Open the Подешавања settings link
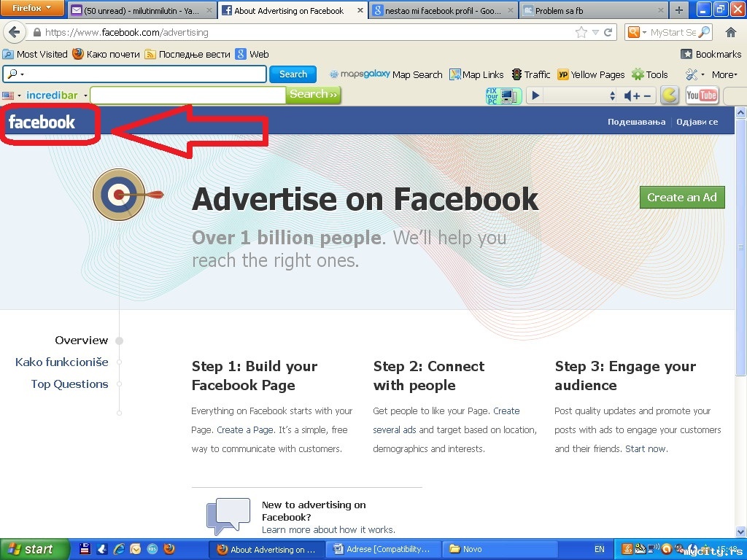Viewport: 747px width, 560px height. click(x=636, y=122)
